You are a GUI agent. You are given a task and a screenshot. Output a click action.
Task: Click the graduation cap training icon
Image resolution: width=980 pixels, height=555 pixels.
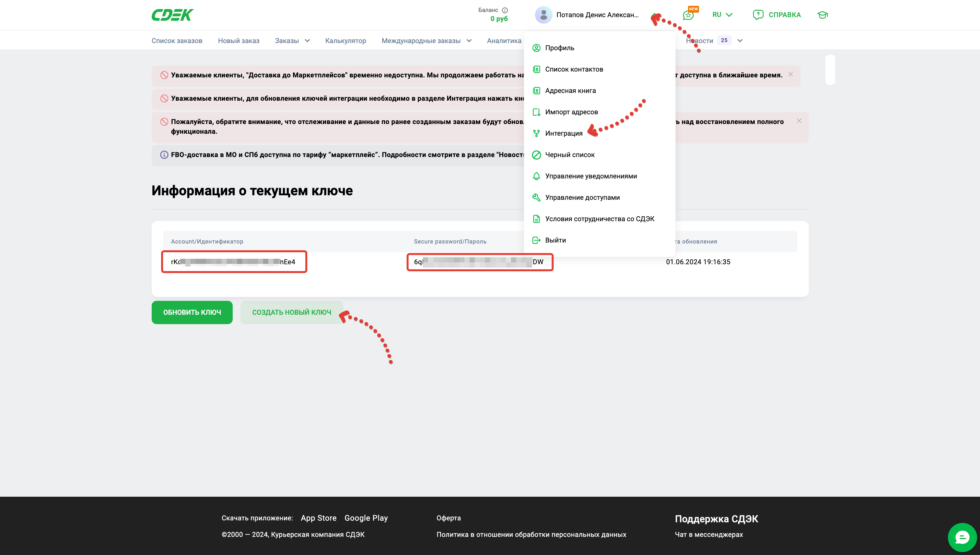[x=822, y=15]
